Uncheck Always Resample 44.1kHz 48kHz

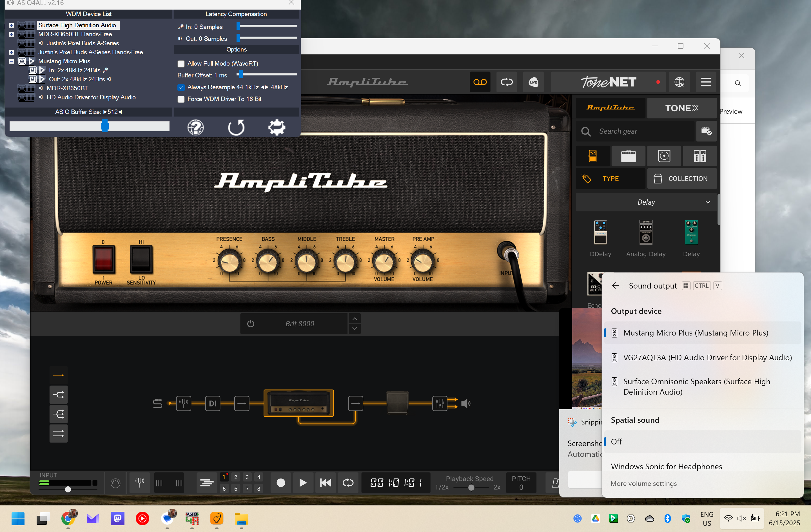pyautogui.click(x=181, y=87)
